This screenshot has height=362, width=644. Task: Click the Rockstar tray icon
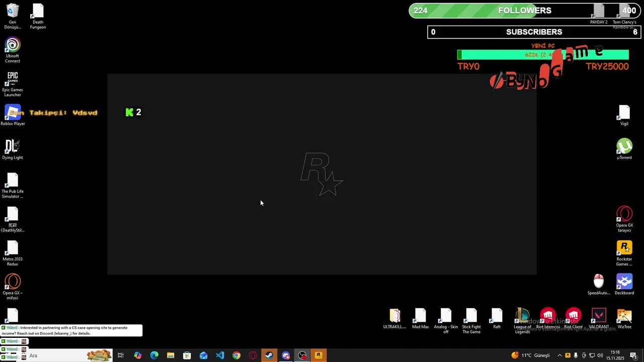(568, 355)
